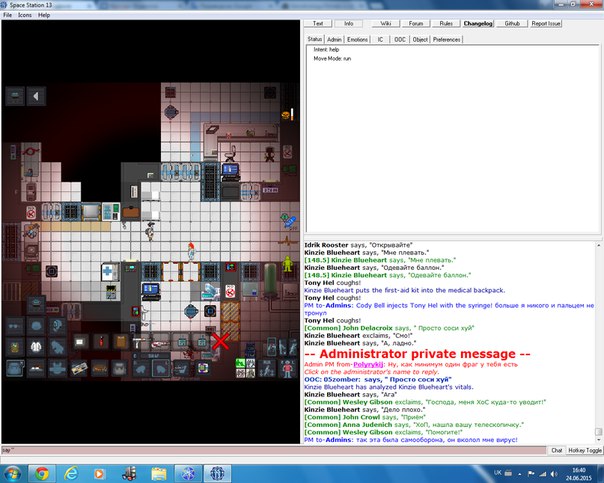Image resolution: width=604 pixels, height=483 pixels.
Task: Select the yellow armor suit slot
Action: pos(15,347)
